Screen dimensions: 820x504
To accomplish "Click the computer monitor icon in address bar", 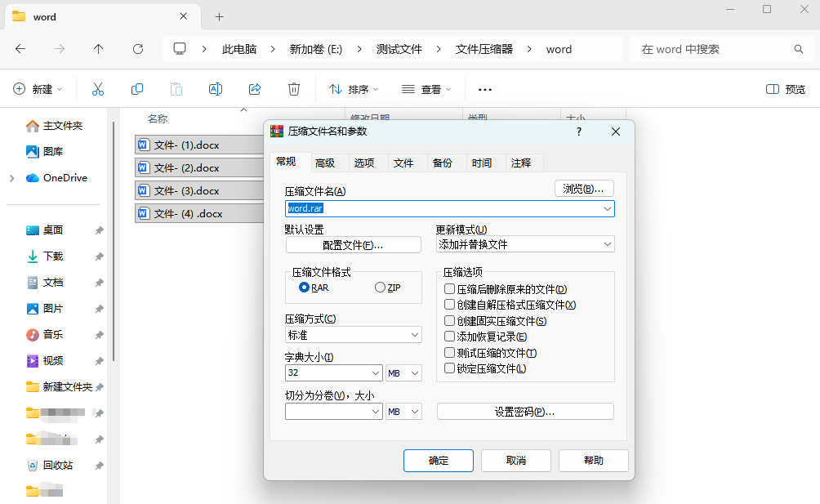I will point(180,49).
